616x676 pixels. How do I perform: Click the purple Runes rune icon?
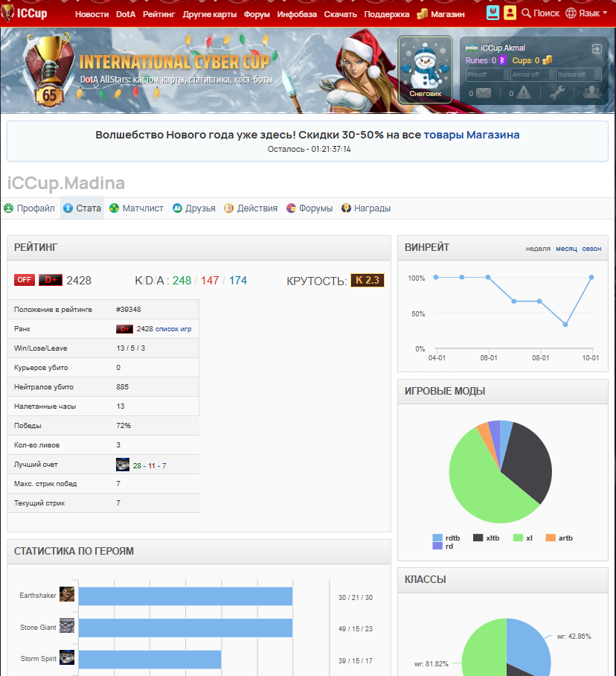(x=502, y=60)
